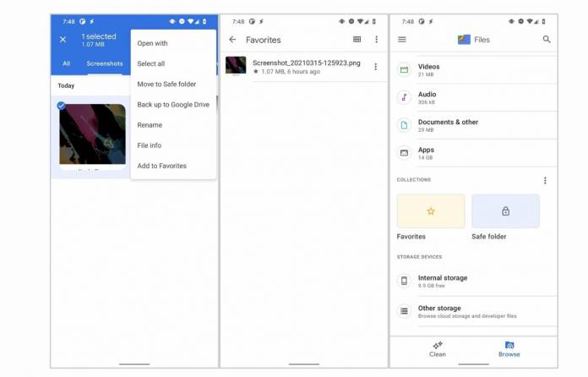
Task: Click the Safe folder label
Action: (x=489, y=237)
